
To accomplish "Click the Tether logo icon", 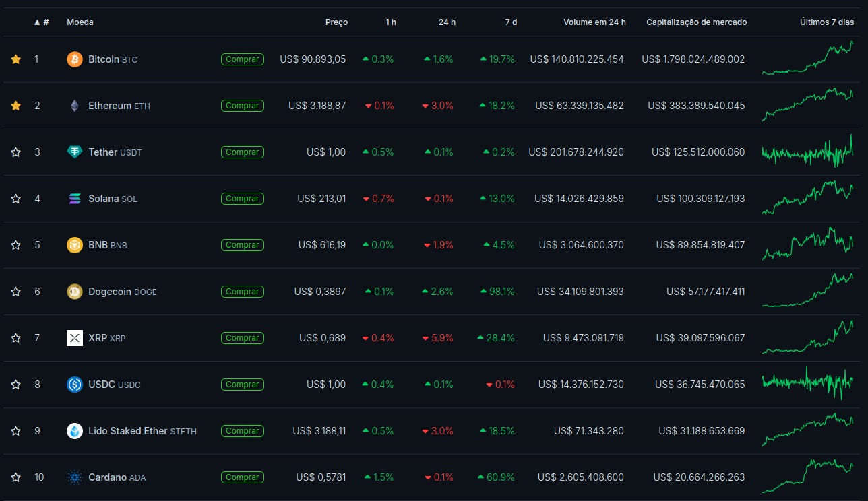I will pos(75,152).
